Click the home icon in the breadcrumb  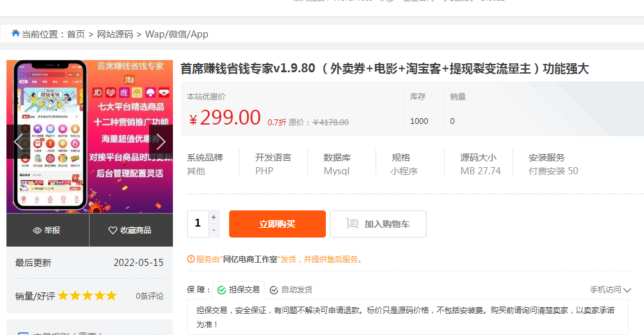(x=15, y=34)
